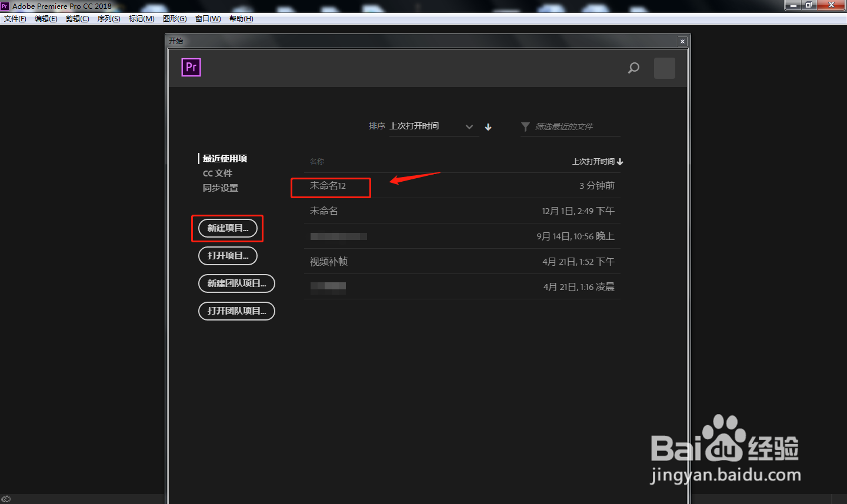This screenshot has width=847, height=504.
Task: Click the 打开项目 button
Action: 228,256
